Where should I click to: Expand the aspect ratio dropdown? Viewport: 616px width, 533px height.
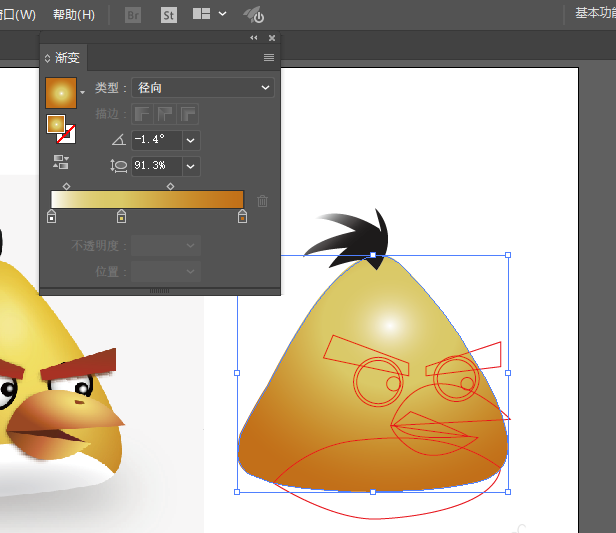[x=191, y=166]
